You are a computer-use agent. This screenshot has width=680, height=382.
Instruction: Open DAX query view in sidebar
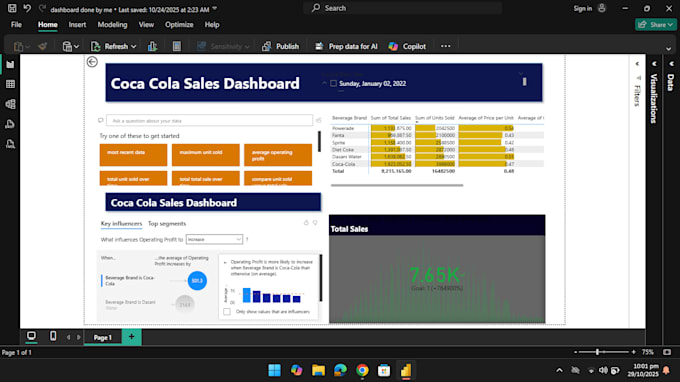(x=10, y=124)
